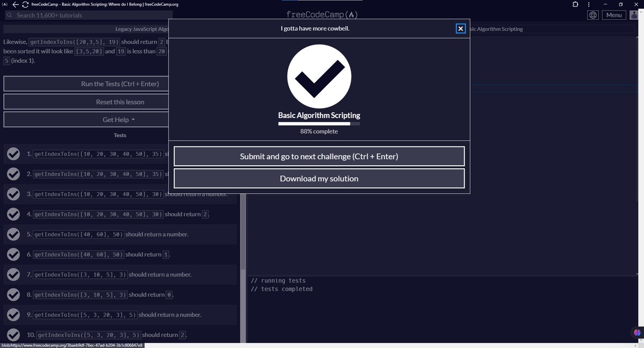Open the language globe selector
Image resolution: width=644 pixels, height=348 pixels.
[593, 15]
